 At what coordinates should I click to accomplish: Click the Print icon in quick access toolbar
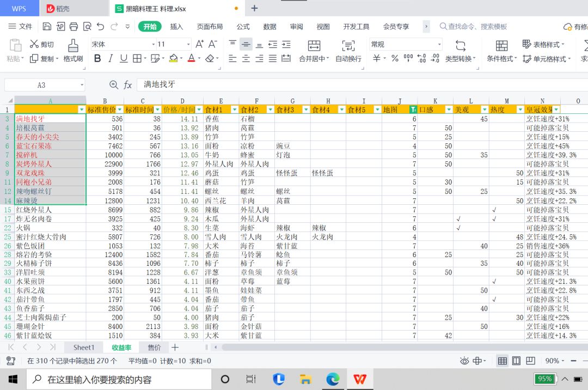coord(73,26)
